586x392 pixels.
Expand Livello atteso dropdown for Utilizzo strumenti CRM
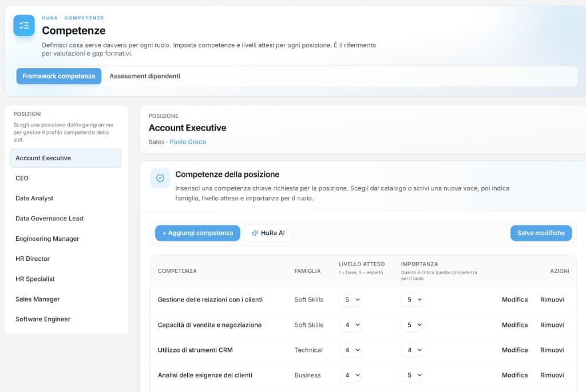[x=350, y=350]
